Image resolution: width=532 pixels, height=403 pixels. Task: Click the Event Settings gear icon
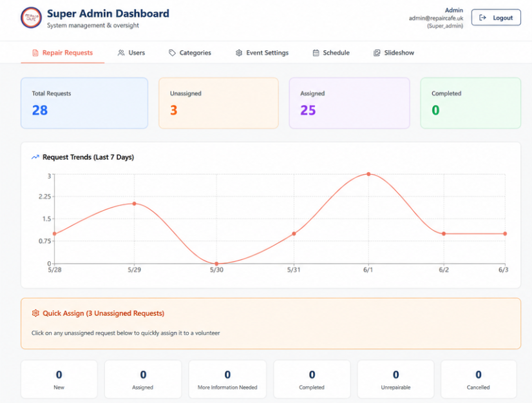(x=239, y=53)
